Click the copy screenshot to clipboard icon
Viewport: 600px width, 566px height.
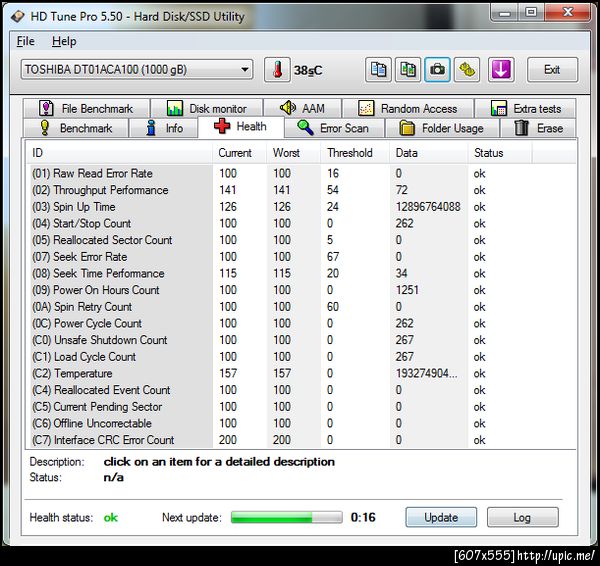pyautogui.click(x=408, y=70)
